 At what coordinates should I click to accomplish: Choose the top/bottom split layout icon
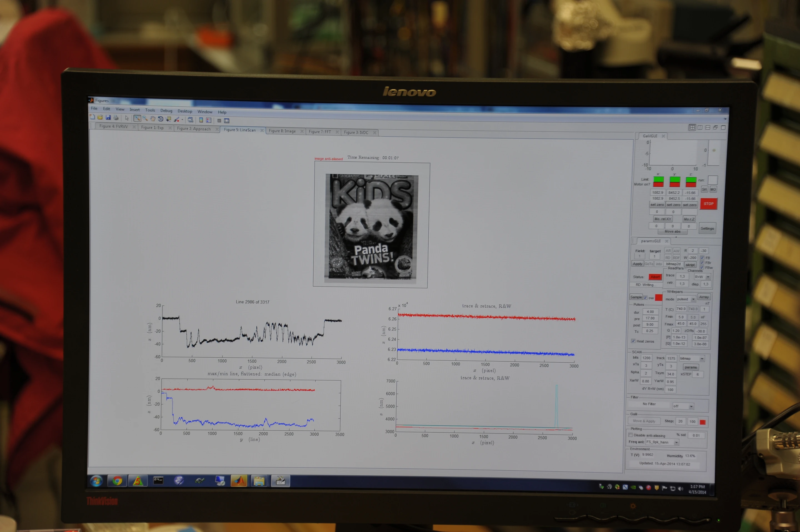(x=708, y=127)
